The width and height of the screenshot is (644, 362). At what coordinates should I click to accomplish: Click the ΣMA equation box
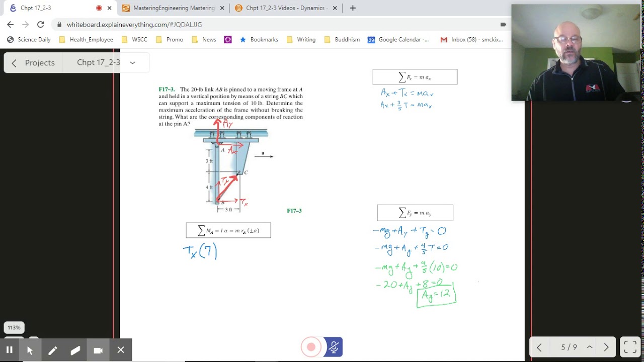pyautogui.click(x=228, y=230)
